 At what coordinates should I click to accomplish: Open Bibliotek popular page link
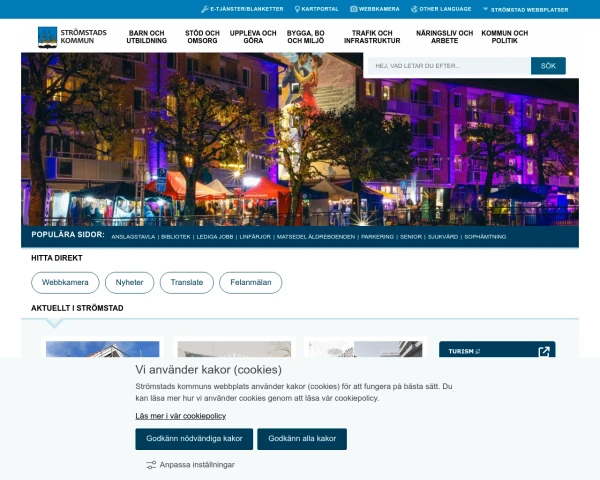tap(176, 237)
